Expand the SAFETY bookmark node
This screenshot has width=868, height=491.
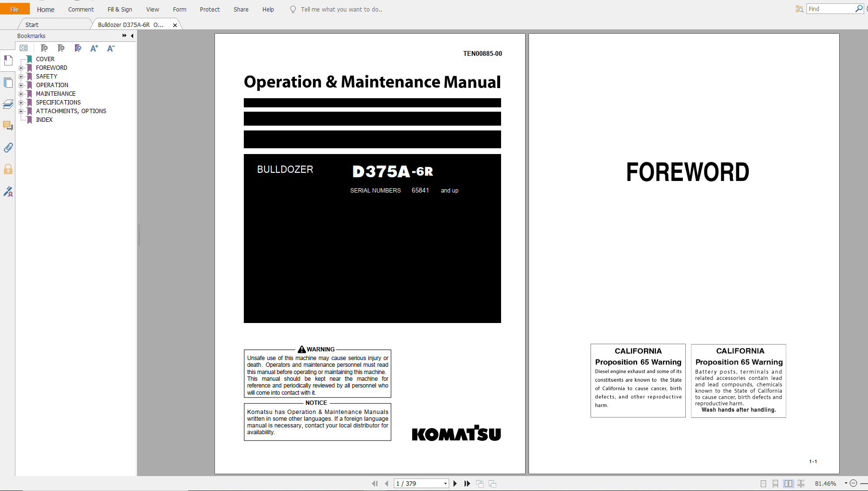coord(21,77)
